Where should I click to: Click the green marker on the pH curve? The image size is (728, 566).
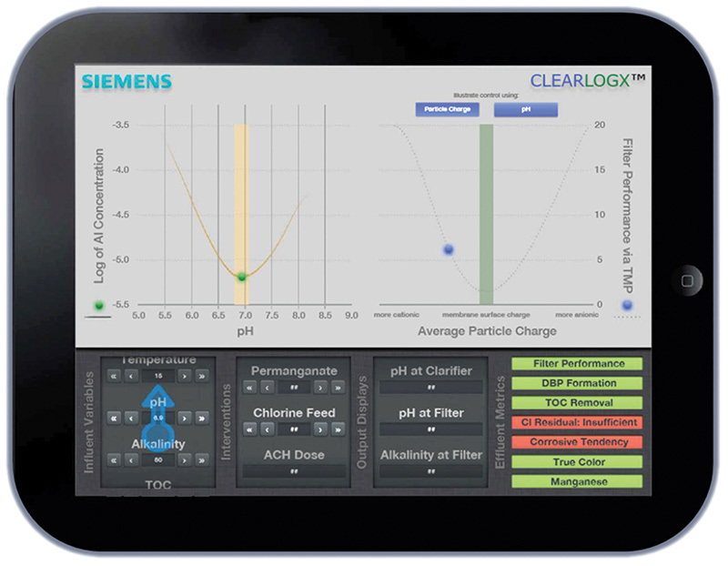[241, 276]
